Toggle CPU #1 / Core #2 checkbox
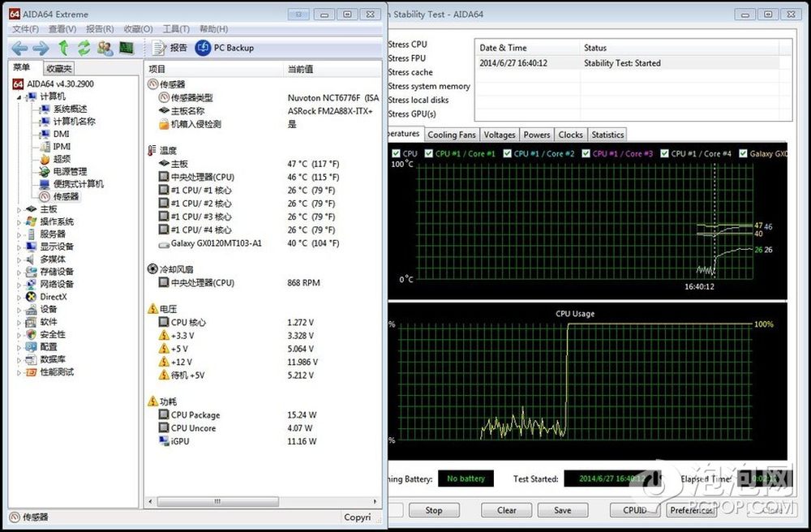 point(508,153)
